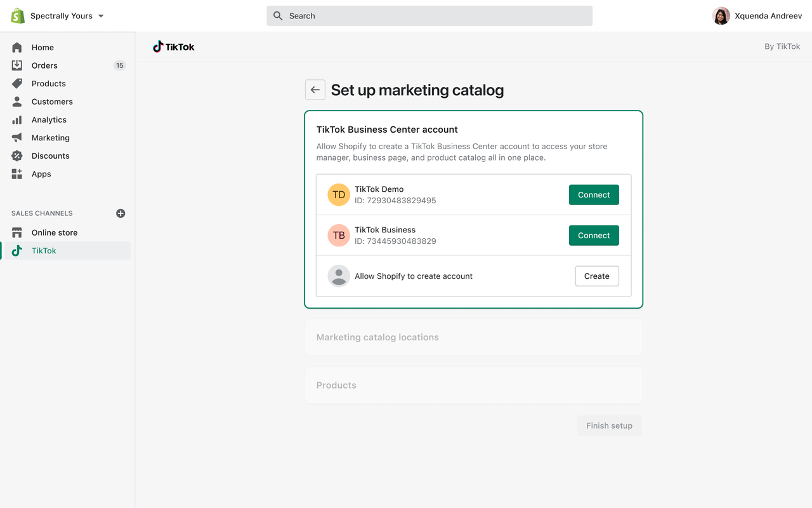
Task: Click the Products tag icon
Action: coord(17,84)
